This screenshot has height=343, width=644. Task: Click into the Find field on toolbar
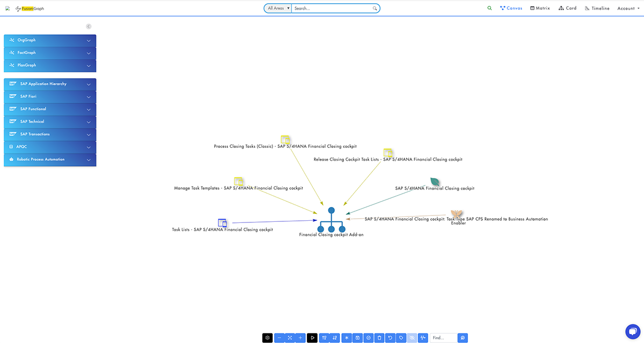(x=443, y=338)
